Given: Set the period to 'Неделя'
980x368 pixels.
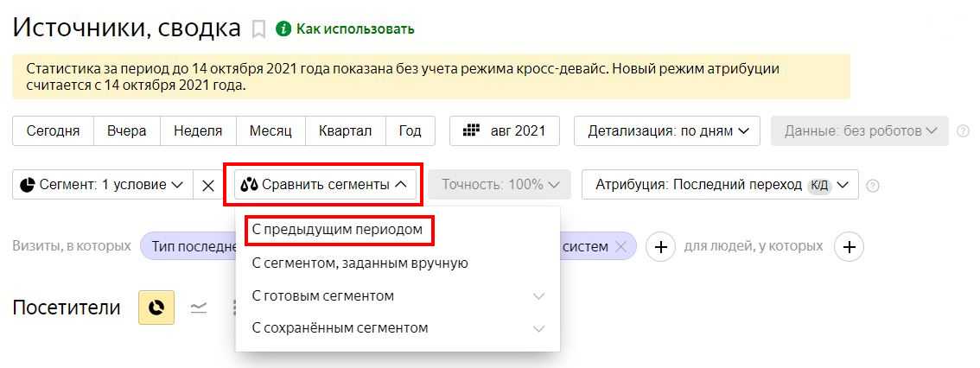Looking at the screenshot, I should pos(198,131).
